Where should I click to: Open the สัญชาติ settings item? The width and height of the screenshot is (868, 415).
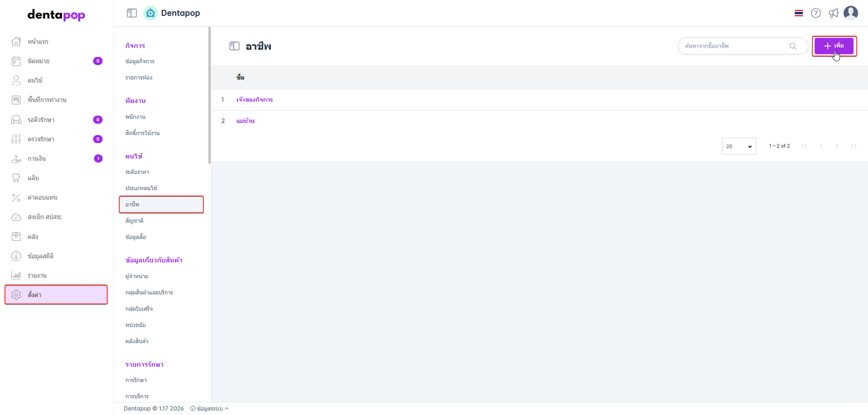tap(135, 221)
